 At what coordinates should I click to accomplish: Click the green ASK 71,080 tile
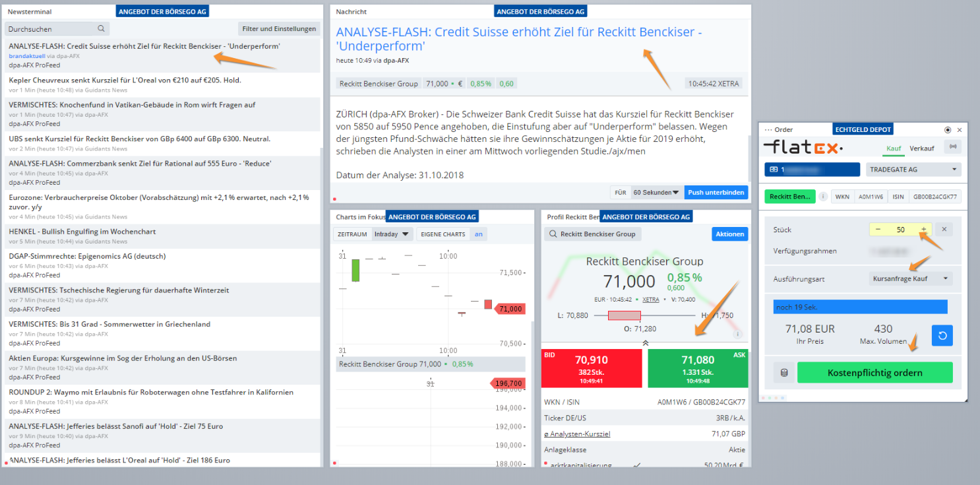pyautogui.click(x=698, y=368)
